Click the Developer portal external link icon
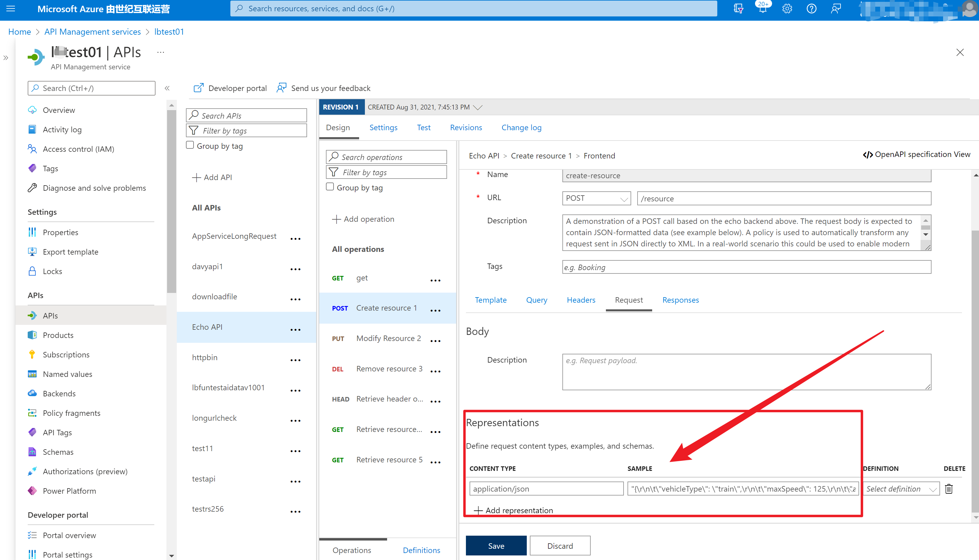The image size is (979, 560). [198, 88]
